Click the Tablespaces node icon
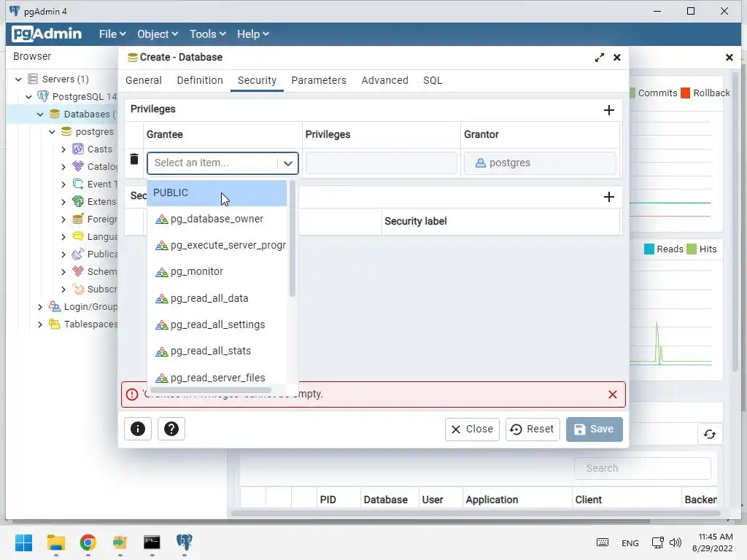The height and width of the screenshot is (560, 747). pyautogui.click(x=55, y=324)
